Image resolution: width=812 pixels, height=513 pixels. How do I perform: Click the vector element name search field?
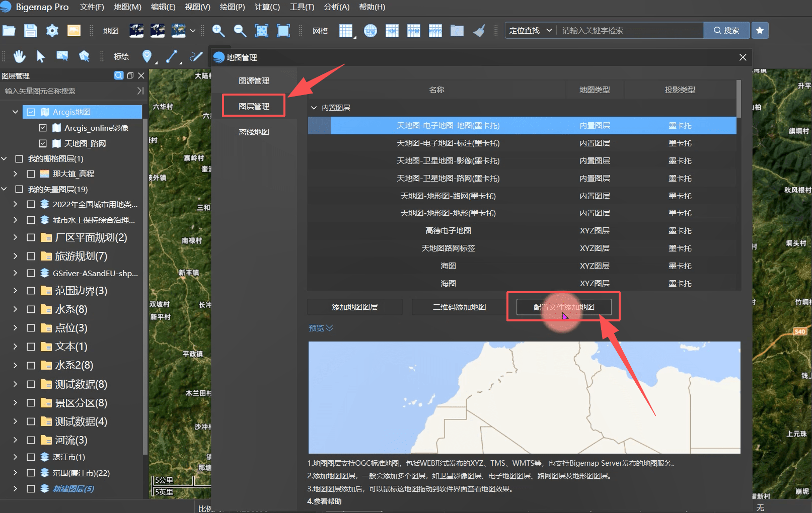click(x=68, y=91)
